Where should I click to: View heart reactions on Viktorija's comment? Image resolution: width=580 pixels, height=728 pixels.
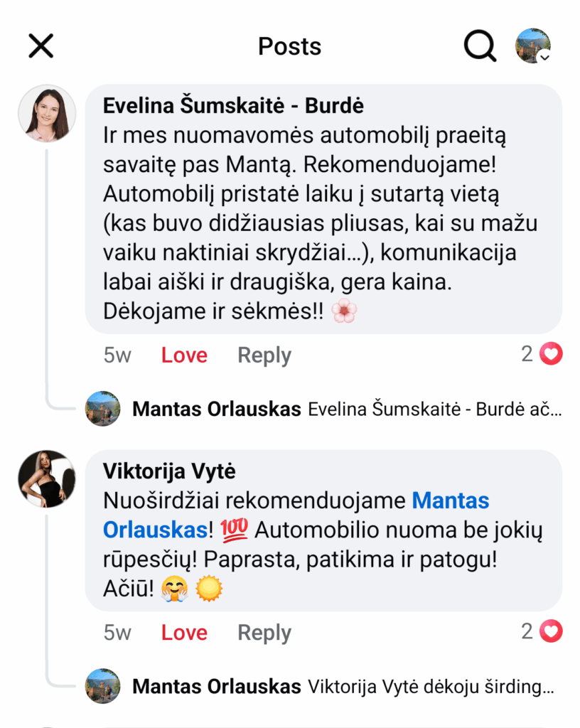(542, 631)
